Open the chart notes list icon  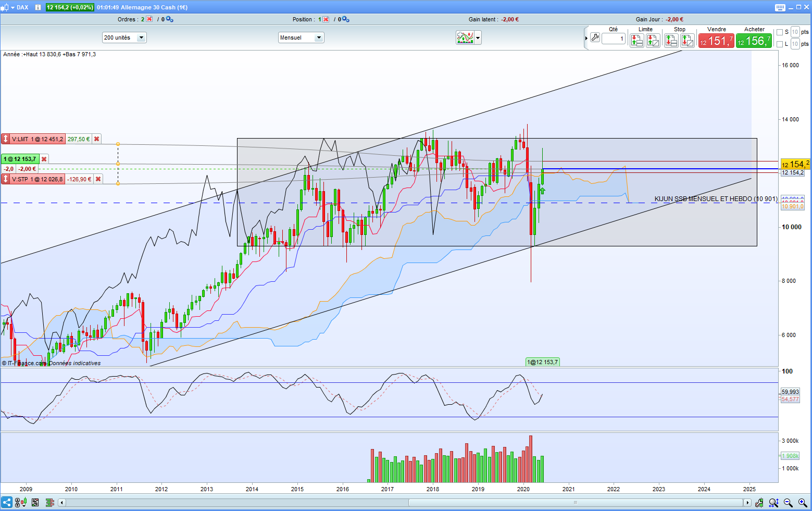pyautogui.click(x=35, y=503)
